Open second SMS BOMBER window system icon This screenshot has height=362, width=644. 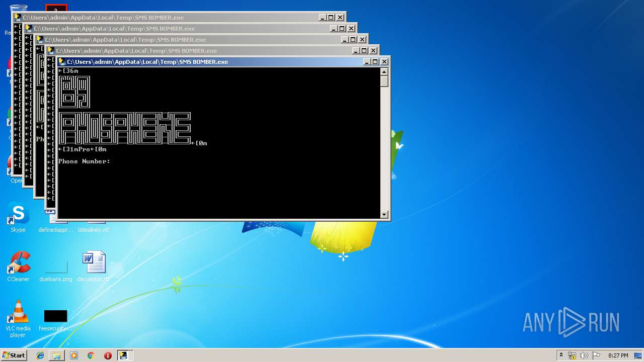click(x=51, y=51)
